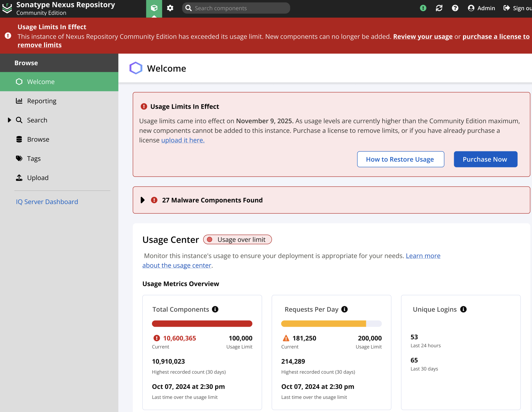Click the Admin account label
This screenshot has width=532, height=412.
486,8
